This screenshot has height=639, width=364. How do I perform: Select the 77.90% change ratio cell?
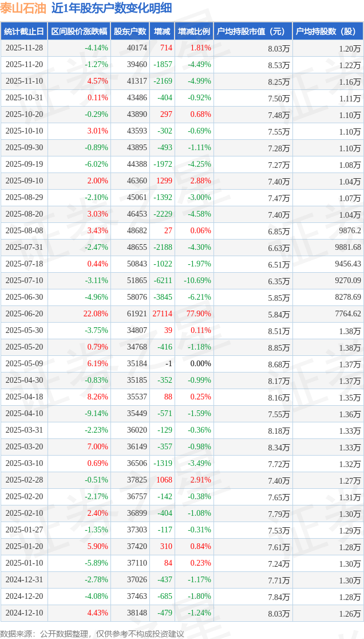pos(199,314)
